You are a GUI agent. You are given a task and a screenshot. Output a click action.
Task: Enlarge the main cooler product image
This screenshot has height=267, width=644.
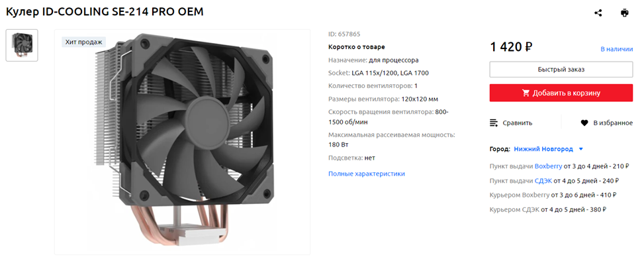point(183,142)
